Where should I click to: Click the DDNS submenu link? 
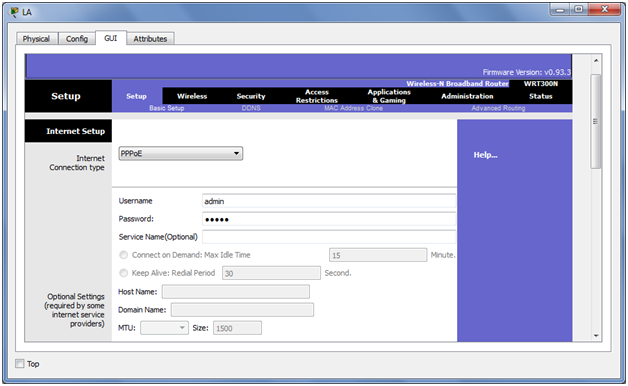click(251, 108)
